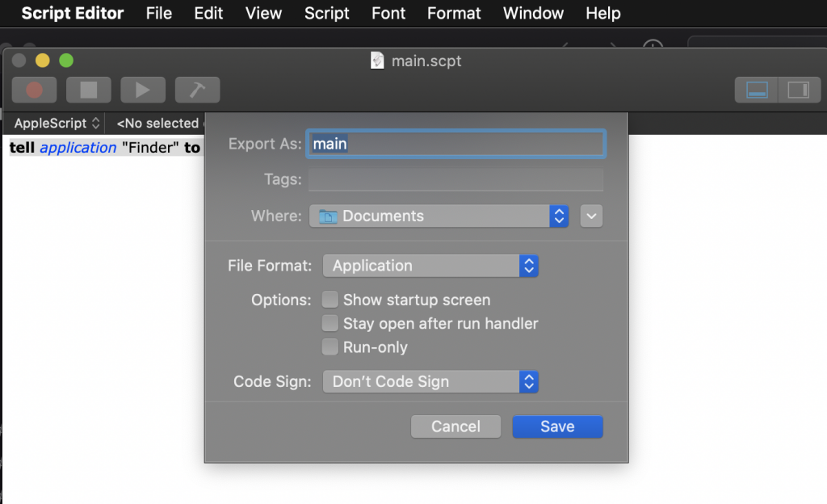Viewport: 827px width, 504px height.
Task: Minimize the main.scpt window (yellow button)
Action: pos(42,61)
